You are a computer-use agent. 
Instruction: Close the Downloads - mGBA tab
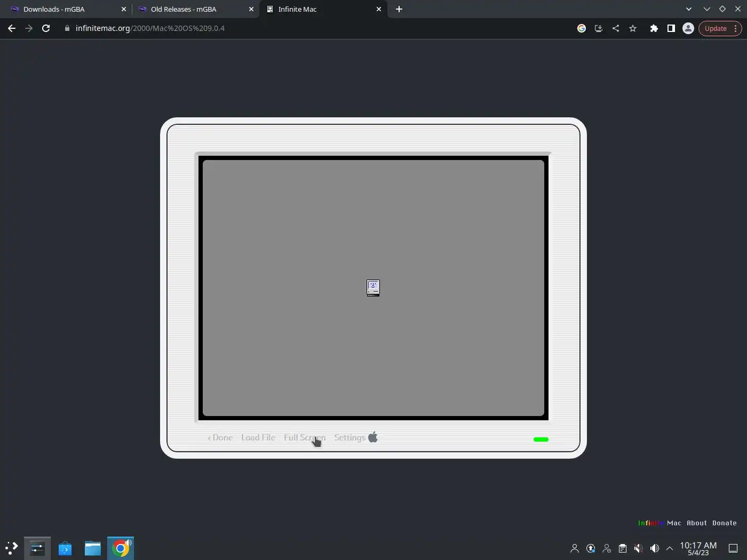click(x=124, y=9)
